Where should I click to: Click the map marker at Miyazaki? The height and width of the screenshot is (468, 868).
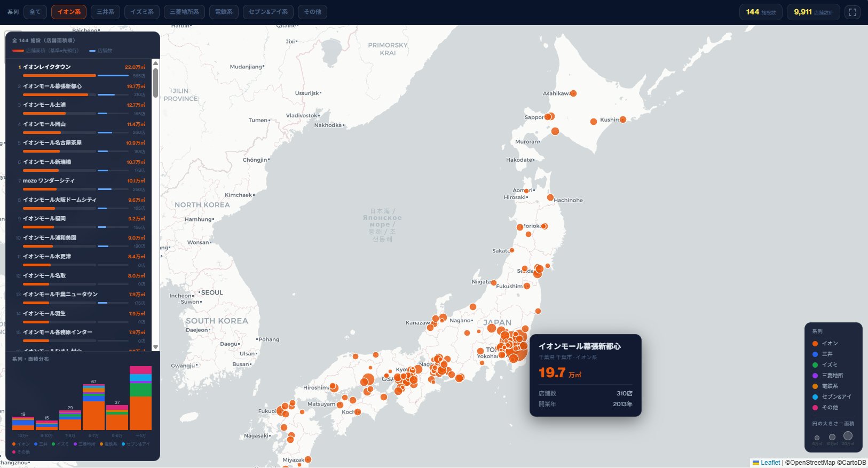[308, 459]
